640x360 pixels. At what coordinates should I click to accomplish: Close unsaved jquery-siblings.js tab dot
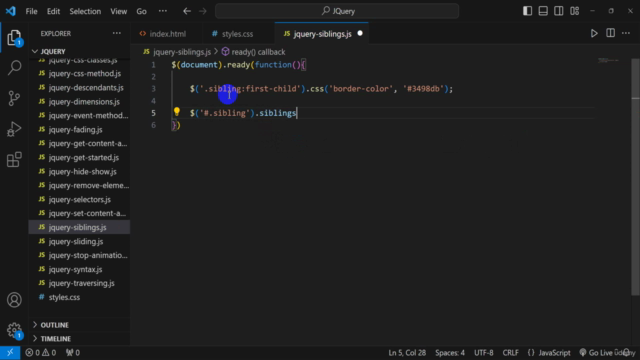point(360,33)
